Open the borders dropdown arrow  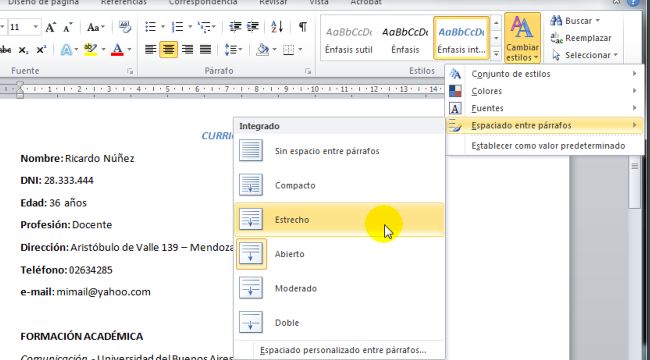pos(300,50)
